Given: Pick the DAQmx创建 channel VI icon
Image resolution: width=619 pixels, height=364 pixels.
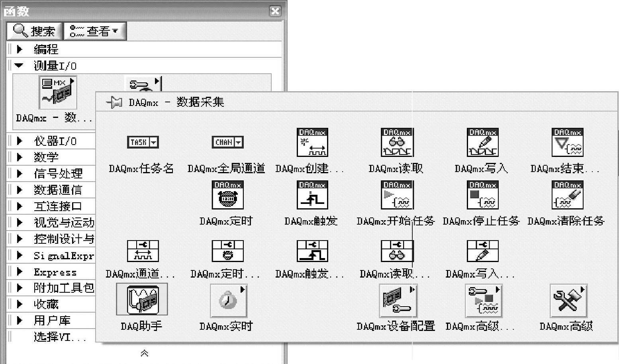Looking at the screenshot, I should coord(312,142).
